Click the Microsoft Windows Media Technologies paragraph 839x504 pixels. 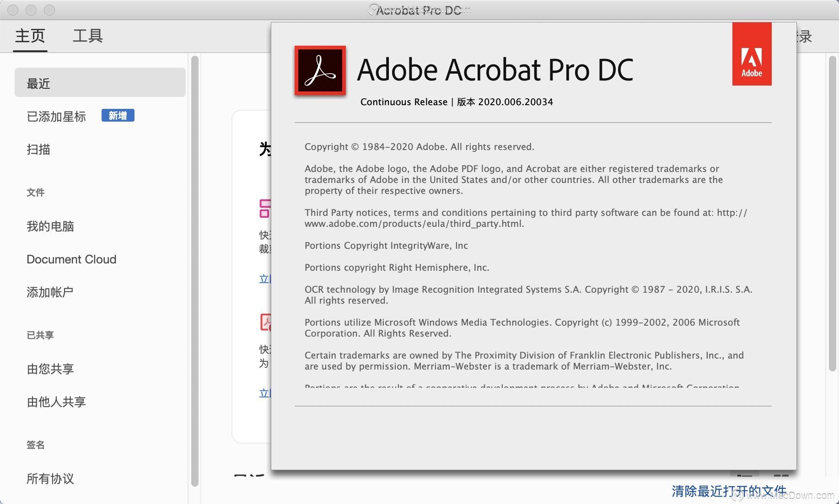tap(522, 328)
